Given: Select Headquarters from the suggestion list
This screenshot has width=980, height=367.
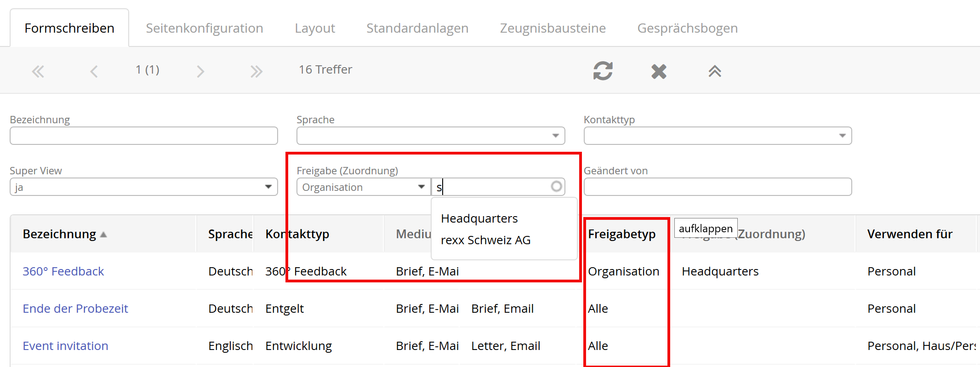Looking at the screenshot, I should coord(479,218).
